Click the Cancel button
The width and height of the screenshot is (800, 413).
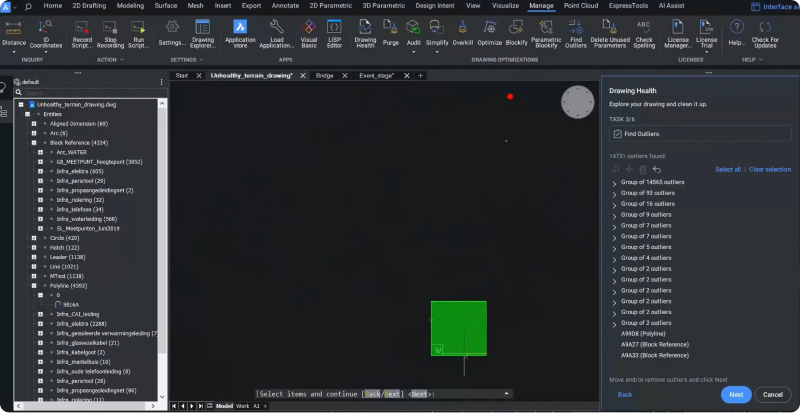tap(772, 395)
